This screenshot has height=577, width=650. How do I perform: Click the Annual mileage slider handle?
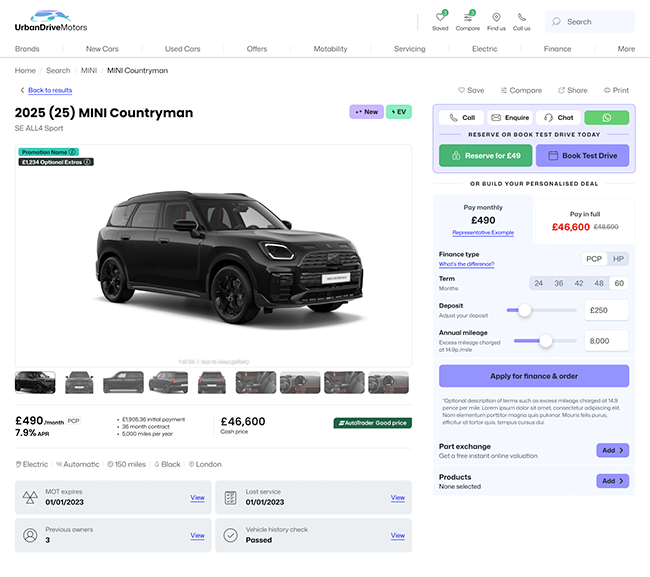point(546,341)
